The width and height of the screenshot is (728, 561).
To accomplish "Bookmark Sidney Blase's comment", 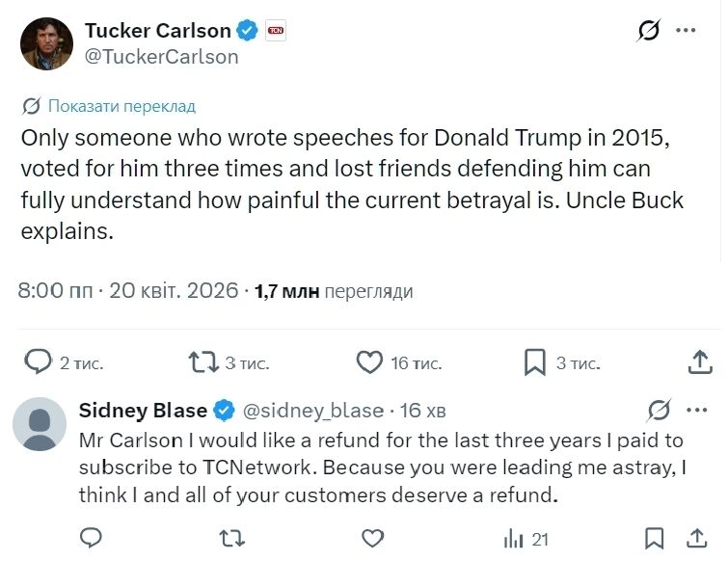I will (x=655, y=537).
